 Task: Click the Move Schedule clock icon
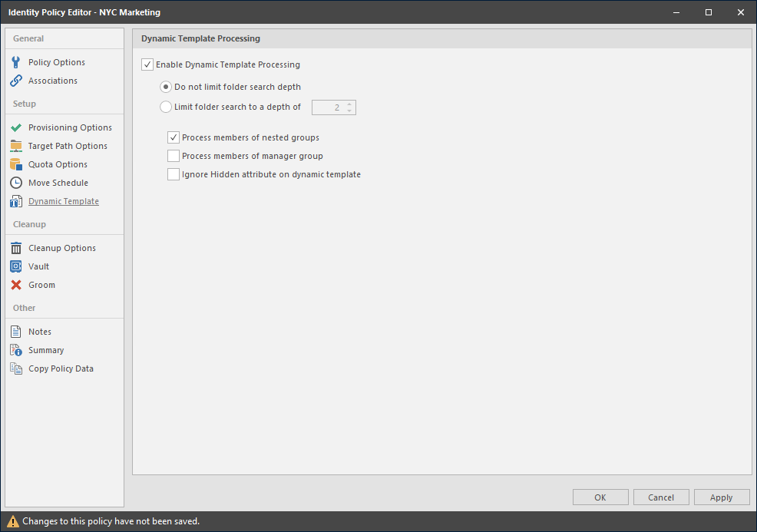[16, 183]
